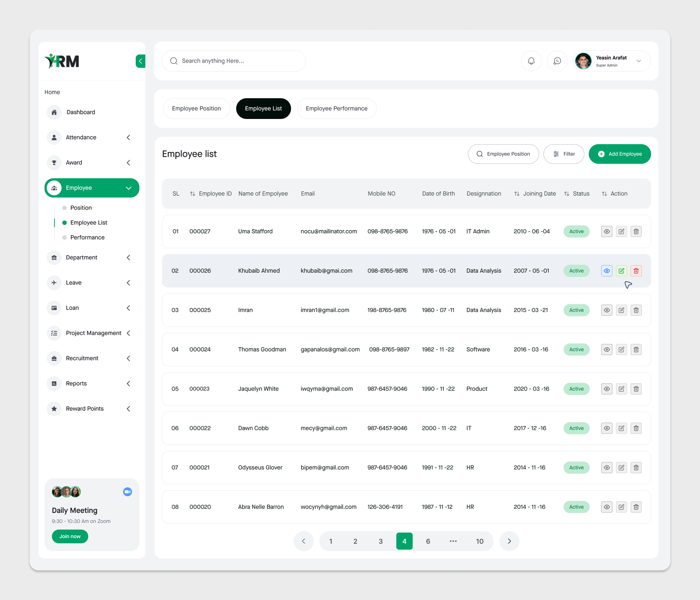
Task: Click the delete trash icon for Uma Stafford
Action: pos(636,231)
